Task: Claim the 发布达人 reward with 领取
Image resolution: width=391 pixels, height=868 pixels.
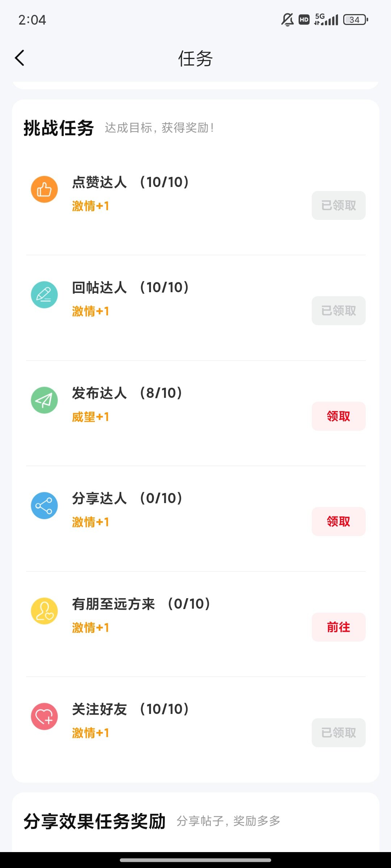Action: pyautogui.click(x=339, y=416)
